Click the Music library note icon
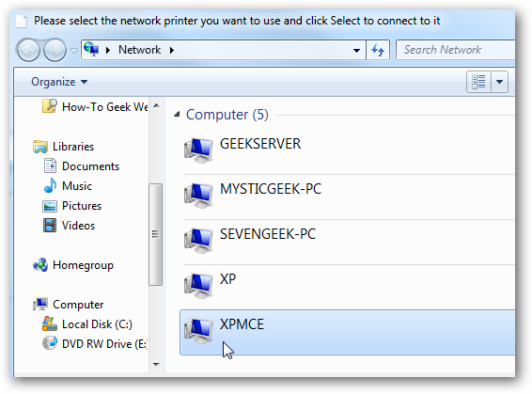Screen dimensions: 532x394 coord(50,185)
